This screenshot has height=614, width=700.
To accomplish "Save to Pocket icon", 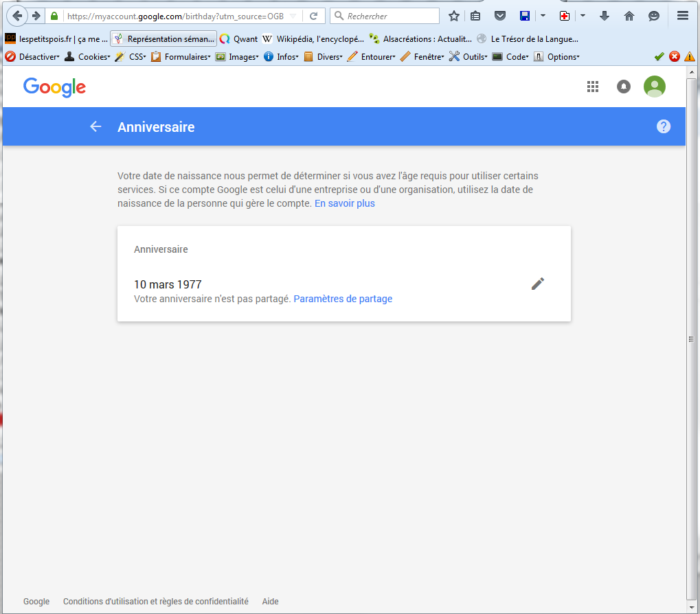I will point(500,16).
